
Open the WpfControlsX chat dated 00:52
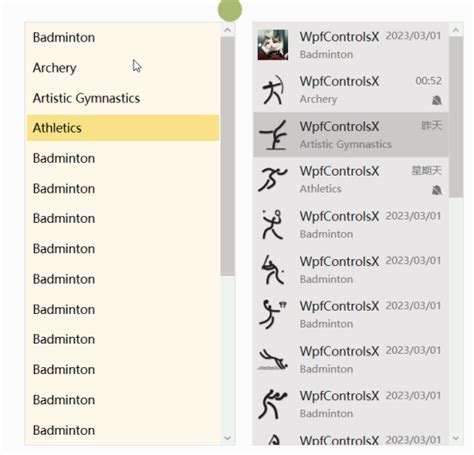[x=351, y=90]
